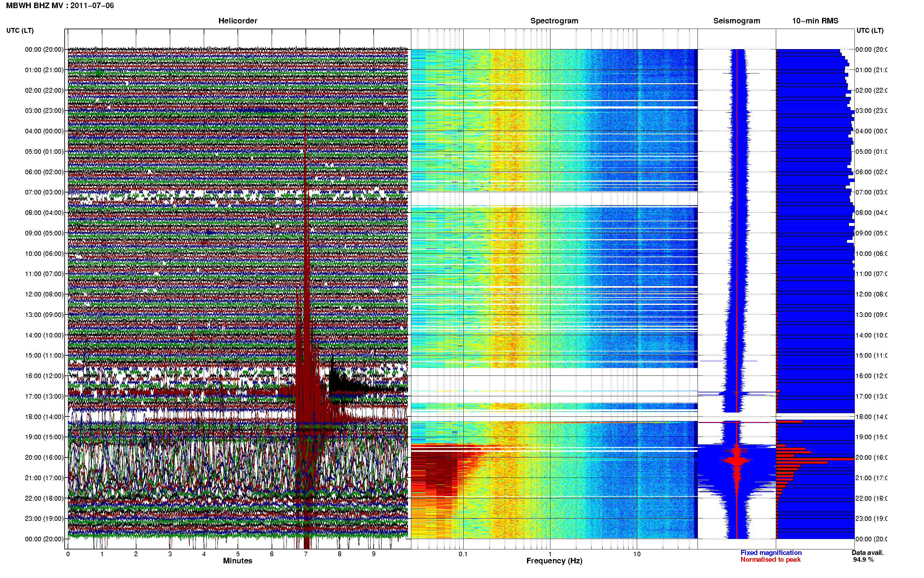Click the left '22:00 (18:00)' time label
924x578 pixels.
[44, 498]
